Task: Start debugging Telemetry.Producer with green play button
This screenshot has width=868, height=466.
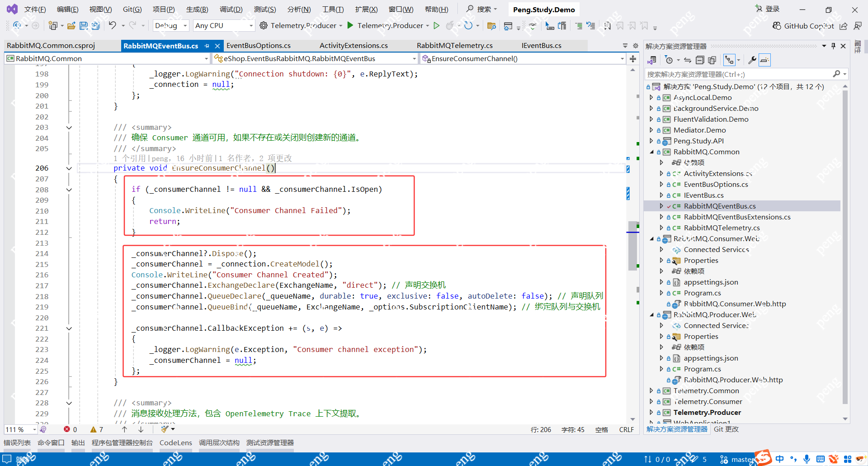Action: 350,25
